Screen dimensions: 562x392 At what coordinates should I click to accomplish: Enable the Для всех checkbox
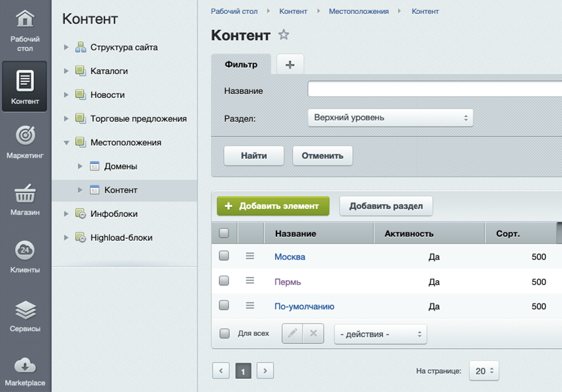click(225, 333)
